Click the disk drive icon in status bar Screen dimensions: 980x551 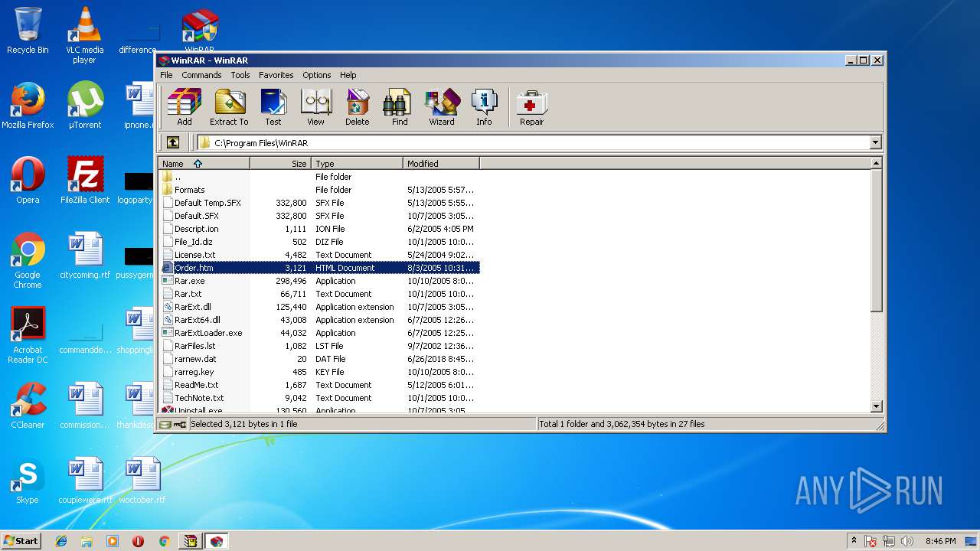pos(165,424)
